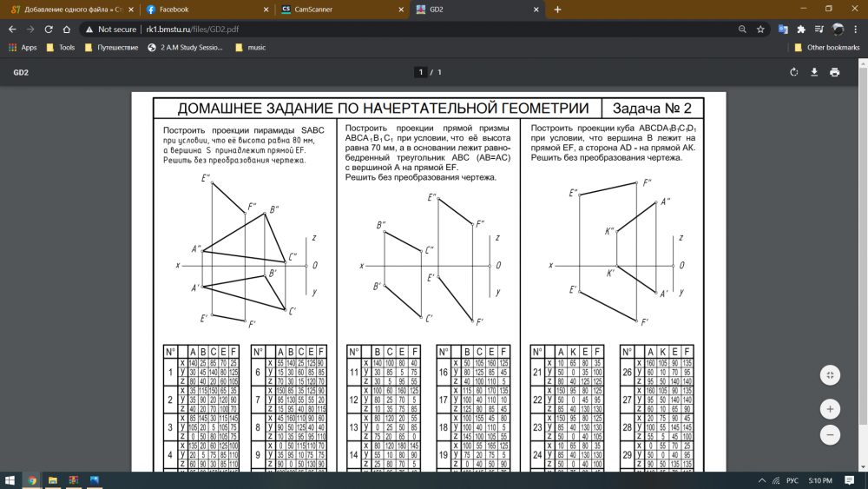868x489 pixels.
Task: Download the GD2 PDF file
Action: click(x=814, y=72)
